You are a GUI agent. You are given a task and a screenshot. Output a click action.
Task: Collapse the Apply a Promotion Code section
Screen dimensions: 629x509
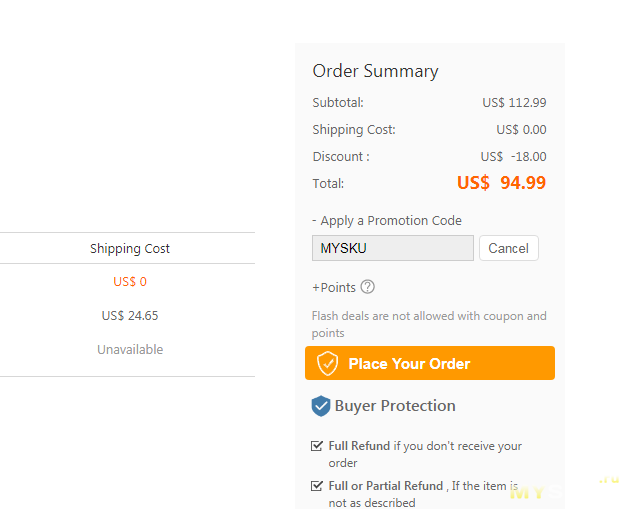(x=387, y=221)
